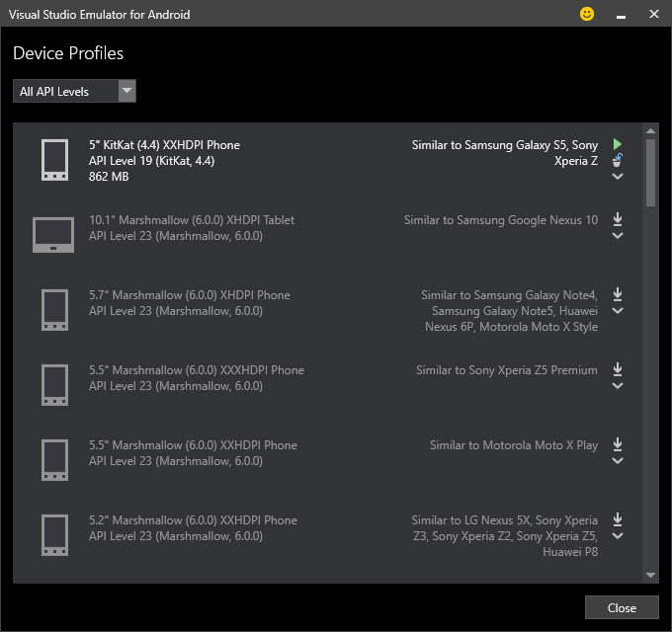The width and height of the screenshot is (672, 632).
Task: Click the phone thumbnail for 5.5" XXXHDPI profile
Action: (x=54, y=384)
